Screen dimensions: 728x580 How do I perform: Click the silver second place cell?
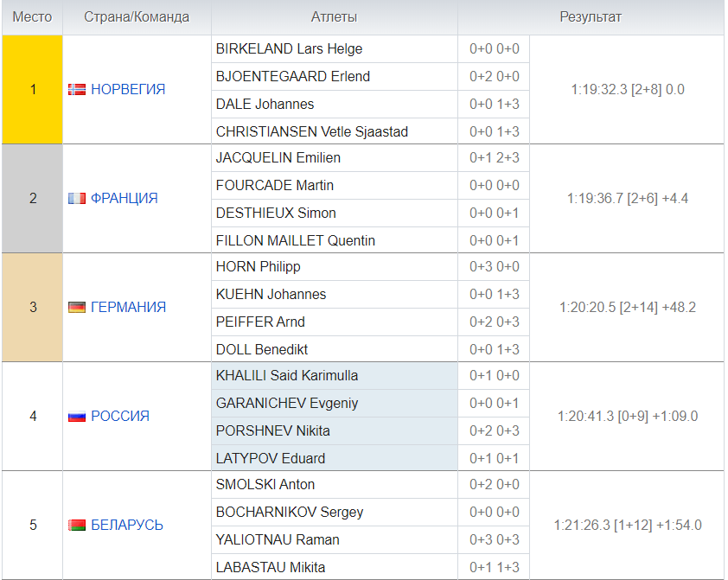pyautogui.click(x=33, y=199)
